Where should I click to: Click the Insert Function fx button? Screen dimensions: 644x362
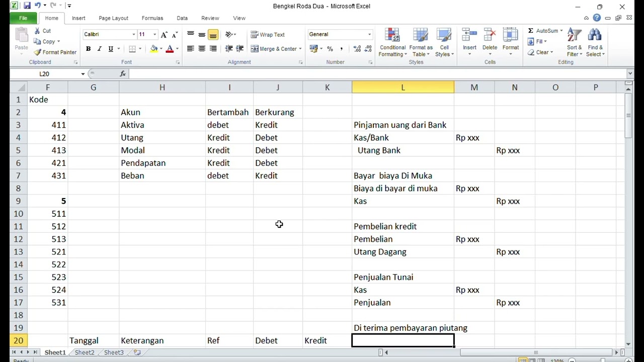[123, 74]
